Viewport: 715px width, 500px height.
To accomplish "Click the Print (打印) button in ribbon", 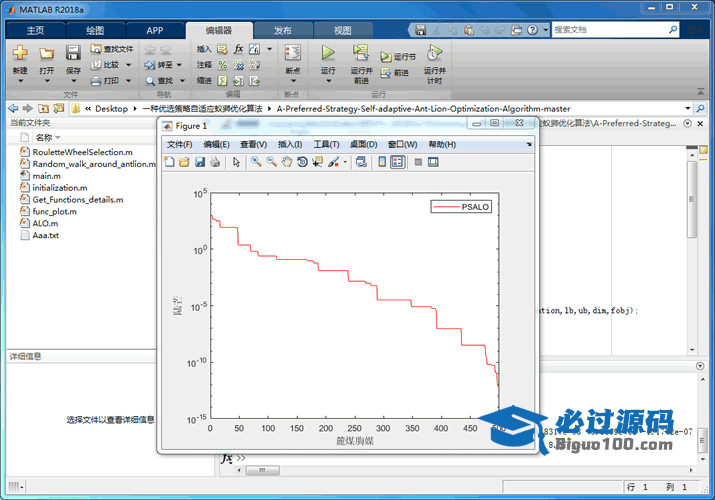I will point(105,81).
